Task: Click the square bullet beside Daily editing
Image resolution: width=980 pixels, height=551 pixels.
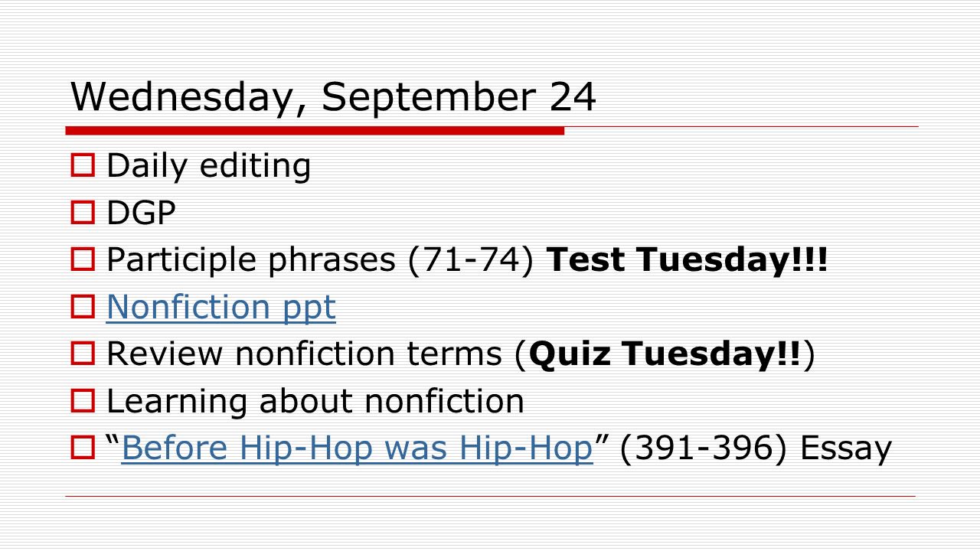Action: 82,165
